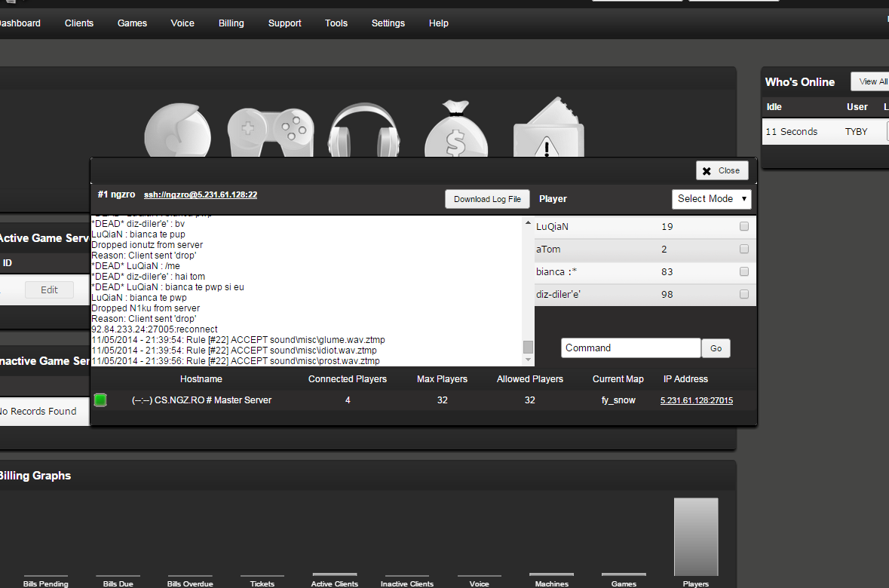Click the Players bar in Billing Graphs
The width and height of the screenshot is (889, 588).
[696, 537]
